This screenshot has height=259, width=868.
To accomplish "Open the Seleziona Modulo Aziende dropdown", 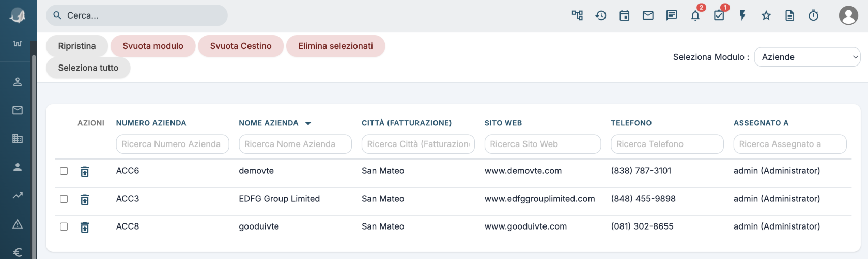I will click(x=807, y=57).
